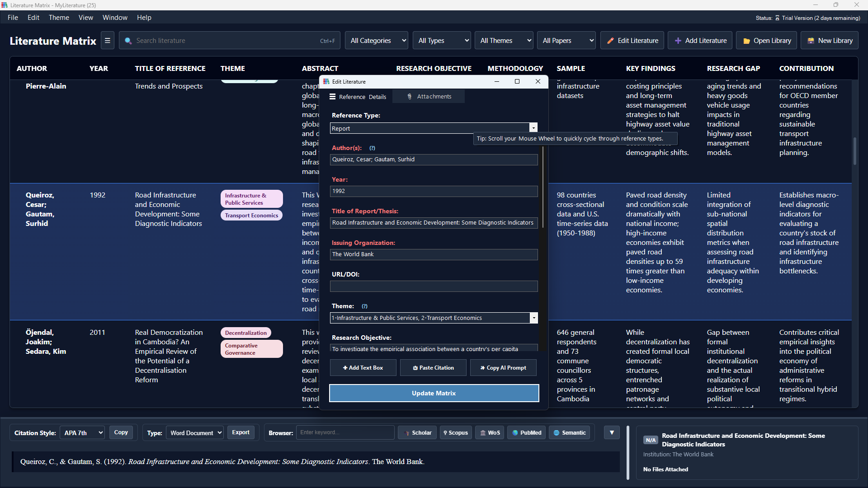Image resolution: width=868 pixels, height=488 pixels.
Task: Open the export Type Word Document dropdown
Action: click(x=195, y=433)
